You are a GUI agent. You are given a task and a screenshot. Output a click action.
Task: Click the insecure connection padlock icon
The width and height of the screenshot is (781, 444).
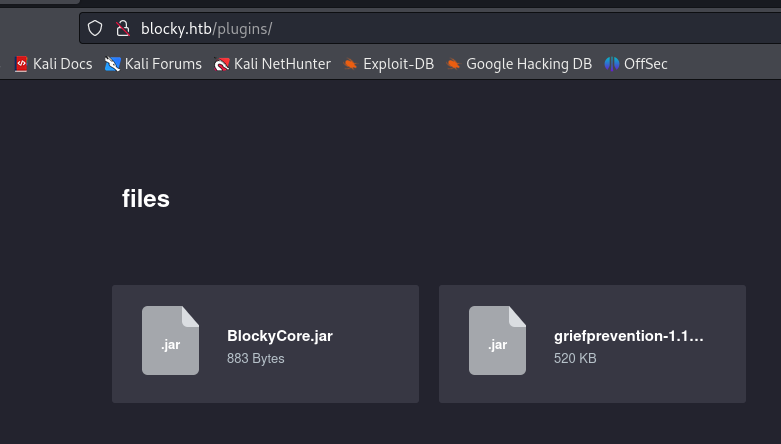pos(122,28)
